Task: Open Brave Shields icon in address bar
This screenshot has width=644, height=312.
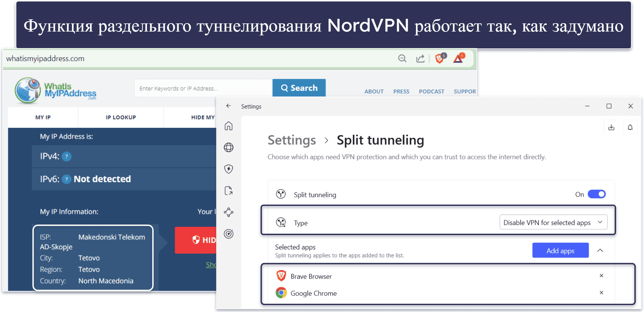Action: (440, 58)
